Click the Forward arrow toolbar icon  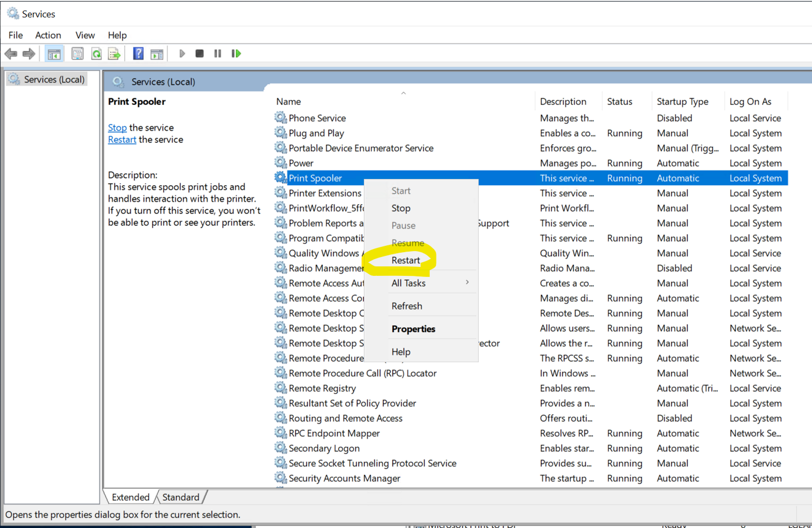(x=29, y=54)
